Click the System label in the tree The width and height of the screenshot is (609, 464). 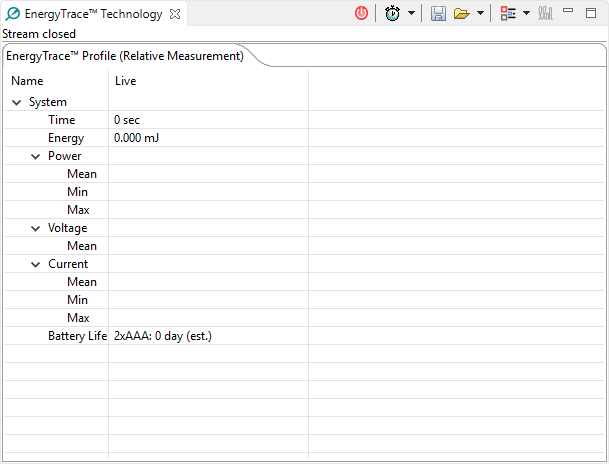48,102
